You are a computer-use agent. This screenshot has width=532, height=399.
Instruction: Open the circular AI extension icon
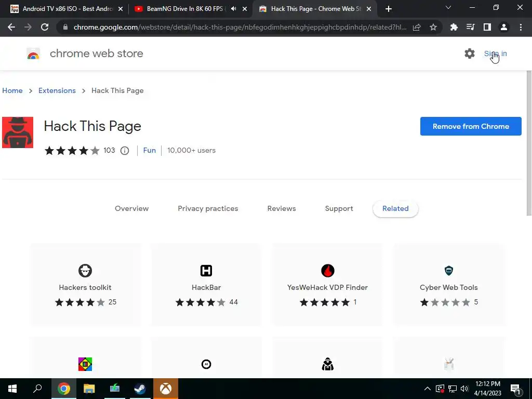pos(206,364)
